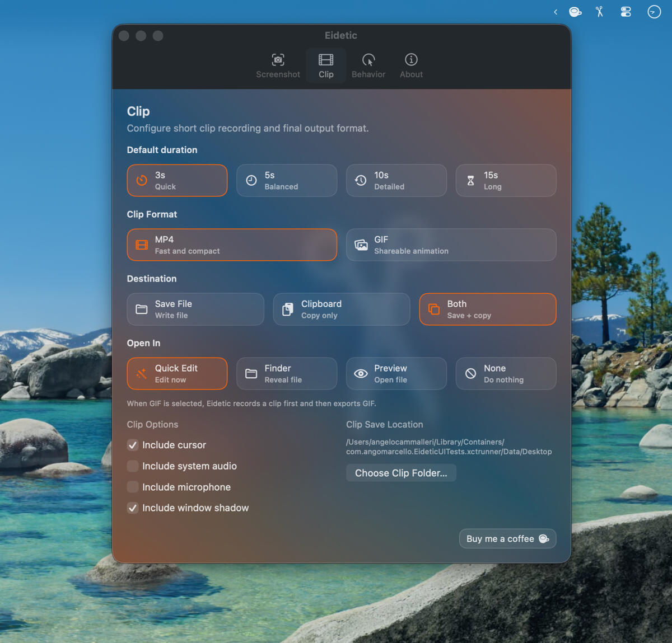Select the 10s Detailed duration
672x643 pixels.
coord(396,180)
